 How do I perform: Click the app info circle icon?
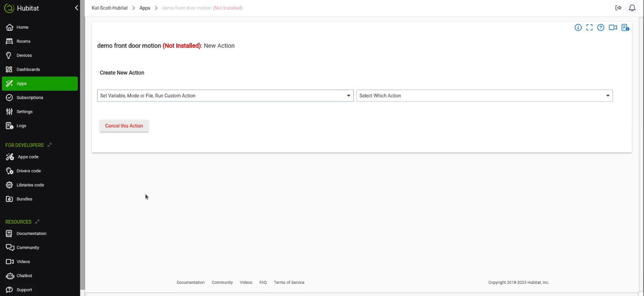click(x=578, y=28)
